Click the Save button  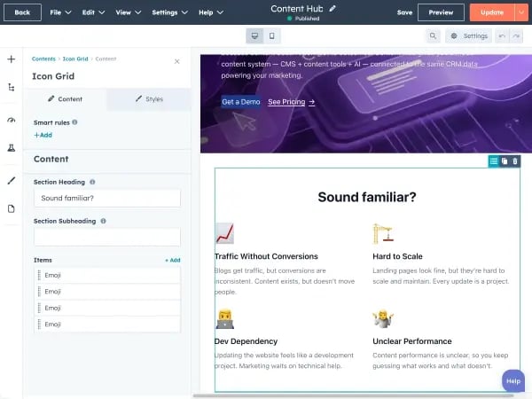click(x=405, y=12)
